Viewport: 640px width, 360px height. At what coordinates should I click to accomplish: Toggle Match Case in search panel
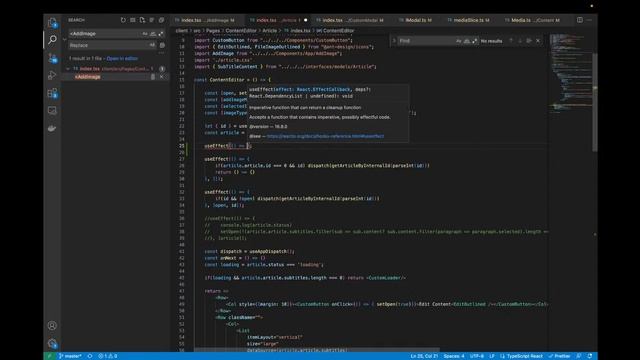[x=145, y=34]
